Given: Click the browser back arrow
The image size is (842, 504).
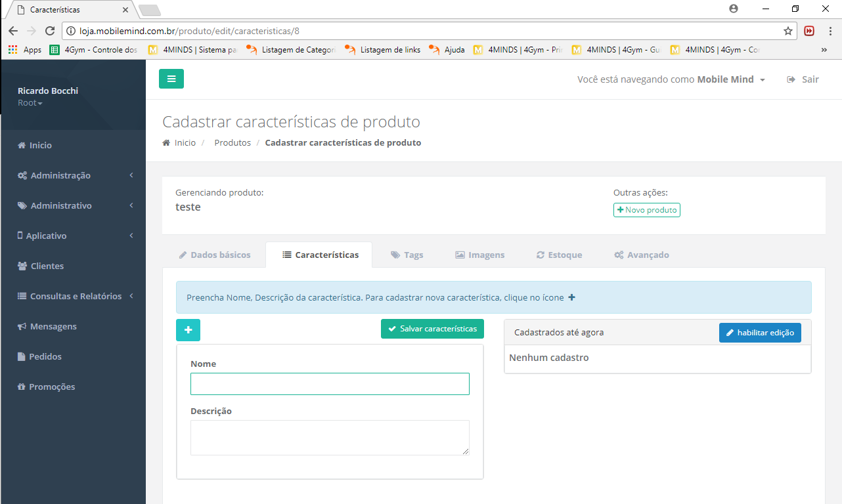Looking at the screenshot, I should coord(13,31).
